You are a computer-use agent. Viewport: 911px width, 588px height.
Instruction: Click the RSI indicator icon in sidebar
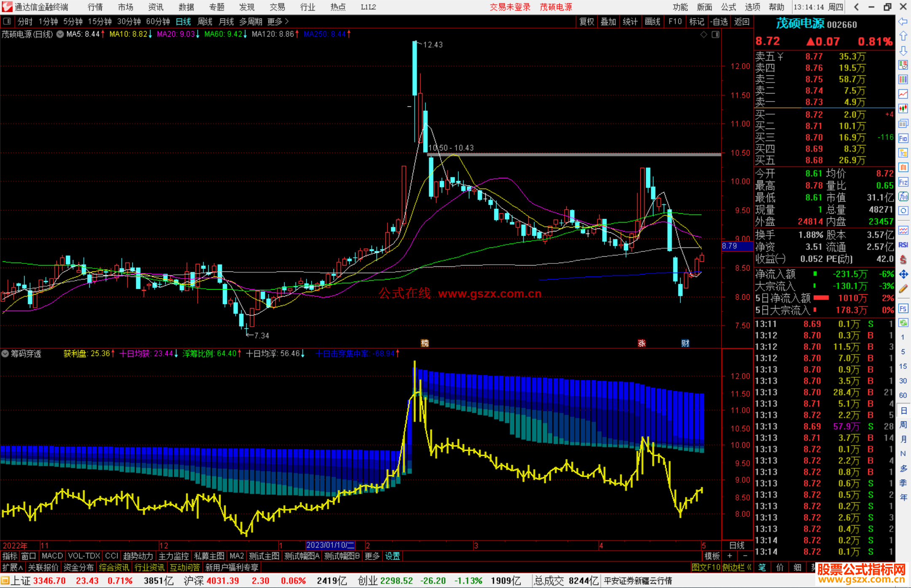903,245
